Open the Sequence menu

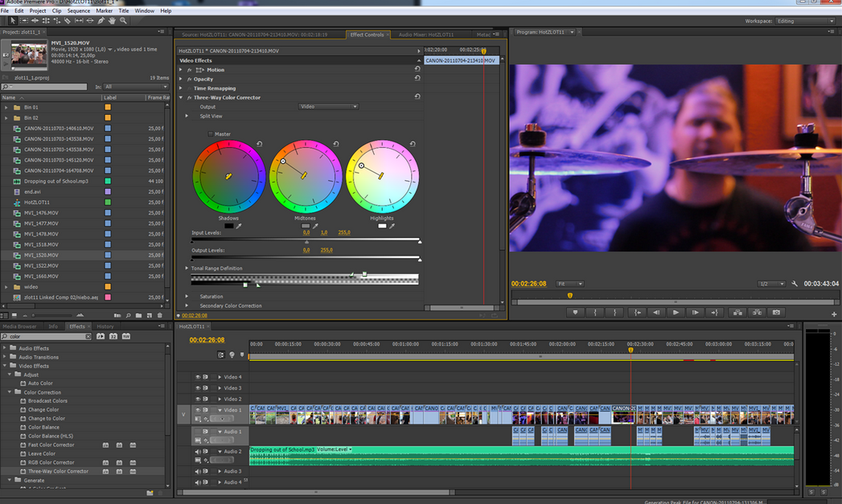tap(79, 11)
